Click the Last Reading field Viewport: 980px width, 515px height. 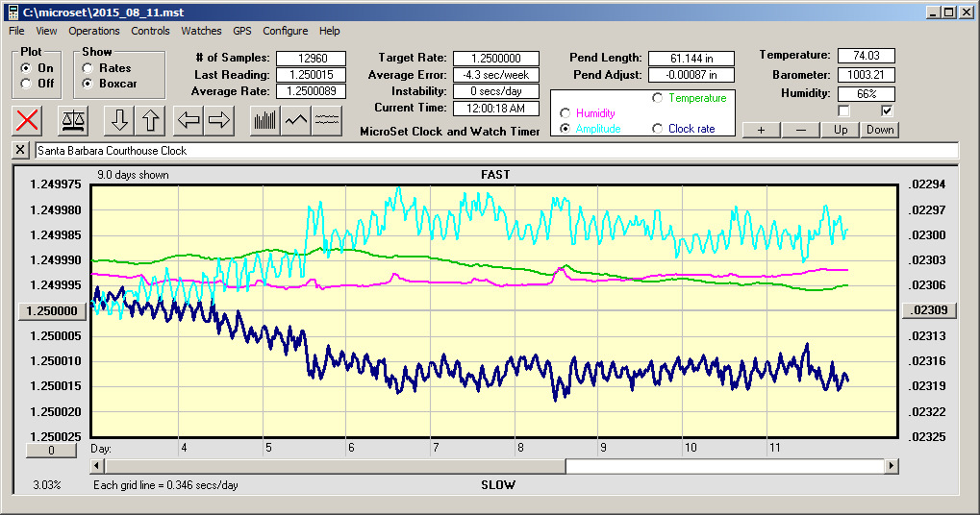click(312, 74)
